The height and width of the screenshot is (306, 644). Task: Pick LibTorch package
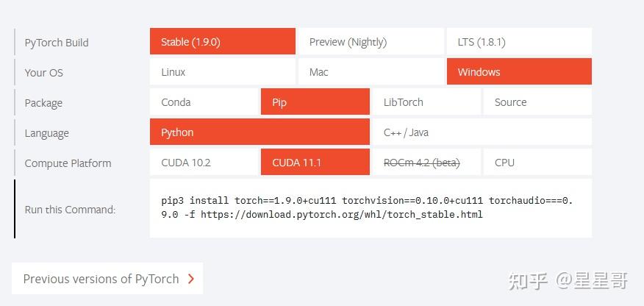pos(426,102)
